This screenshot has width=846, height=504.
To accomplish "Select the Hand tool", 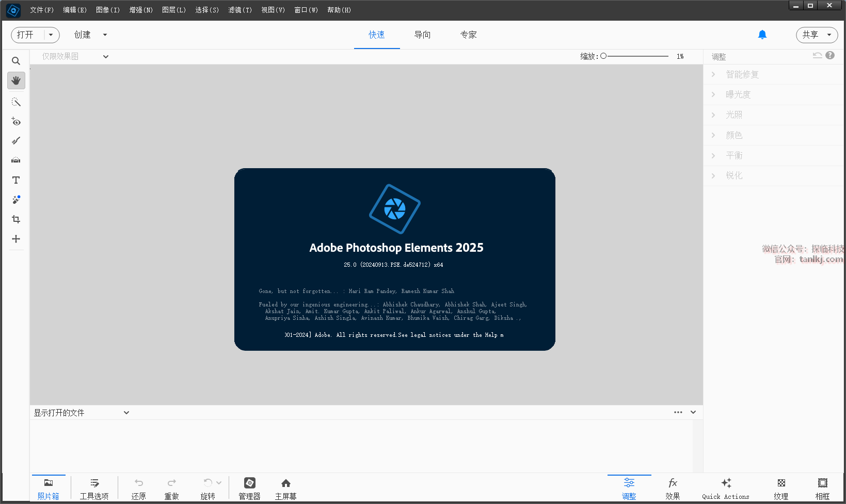I will (x=16, y=80).
